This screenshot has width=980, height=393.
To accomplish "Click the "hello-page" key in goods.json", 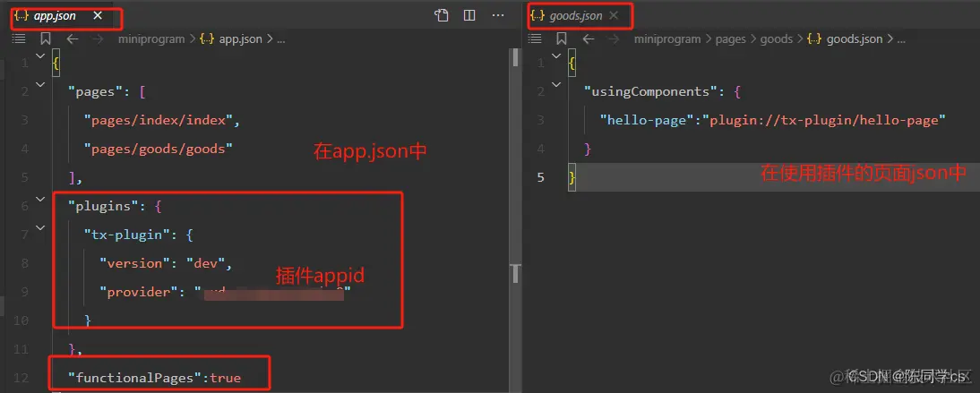I will click(647, 120).
